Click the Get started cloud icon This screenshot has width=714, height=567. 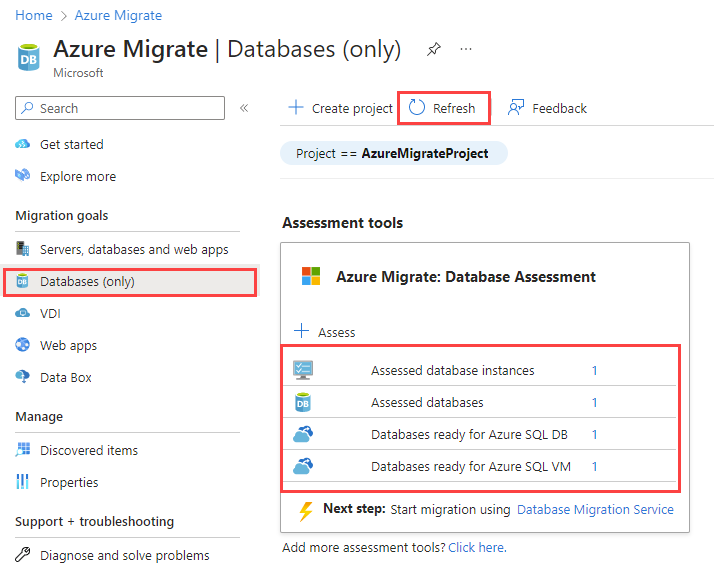[22, 144]
